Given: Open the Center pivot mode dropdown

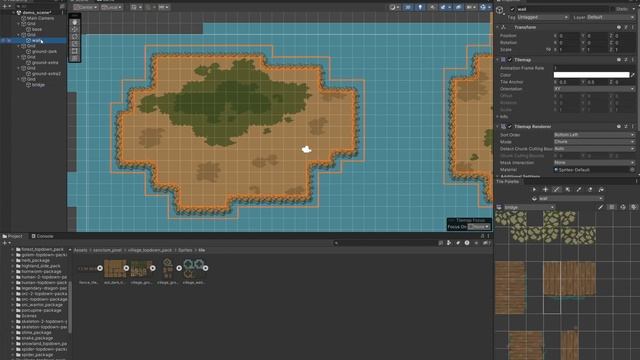Looking at the screenshot, I should (x=85, y=7).
